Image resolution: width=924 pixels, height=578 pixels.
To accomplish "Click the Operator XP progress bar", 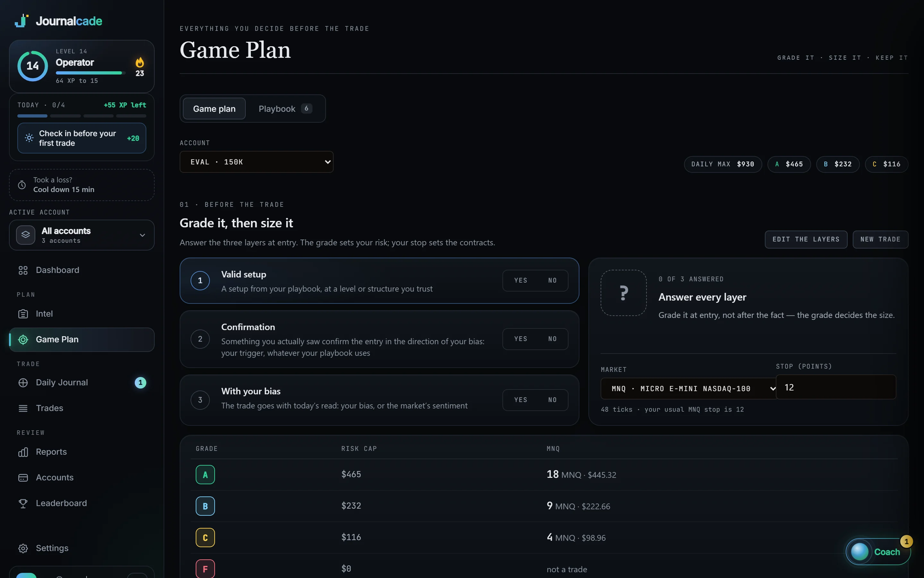I will point(90,73).
